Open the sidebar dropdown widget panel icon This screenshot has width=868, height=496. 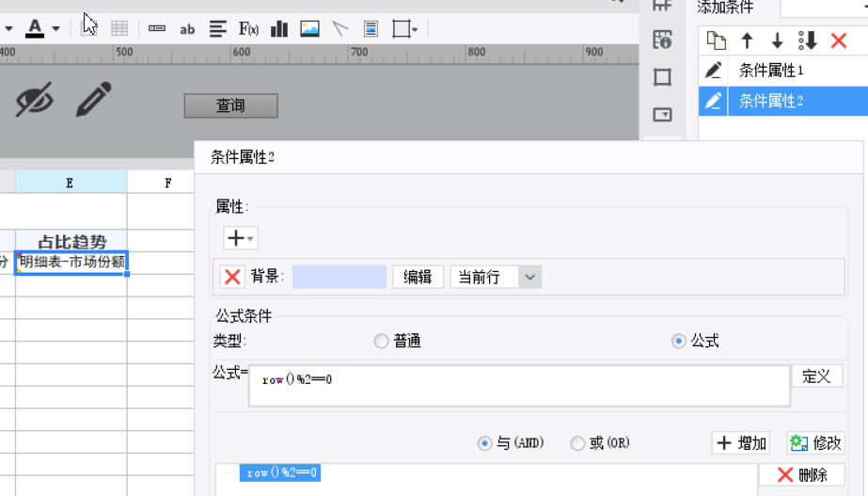click(x=662, y=114)
